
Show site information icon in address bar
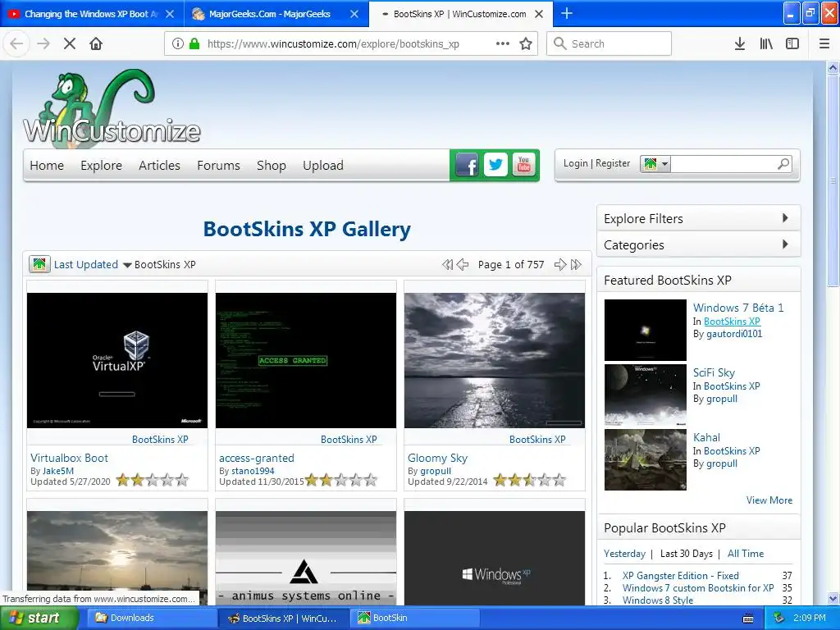pyautogui.click(x=178, y=43)
